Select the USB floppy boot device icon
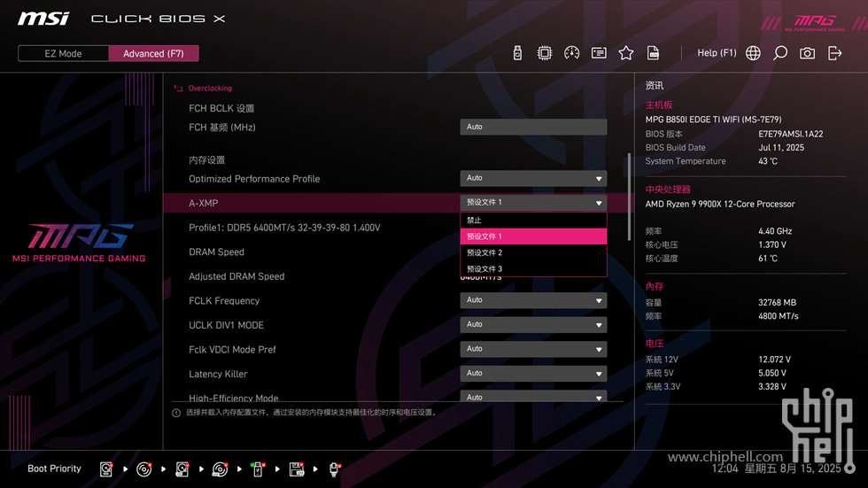The image size is (868, 488). tap(297, 469)
